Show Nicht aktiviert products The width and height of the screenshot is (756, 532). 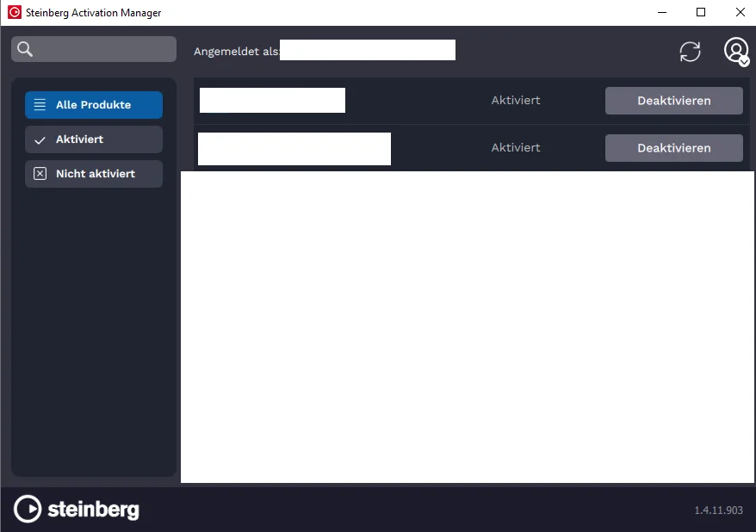point(94,174)
